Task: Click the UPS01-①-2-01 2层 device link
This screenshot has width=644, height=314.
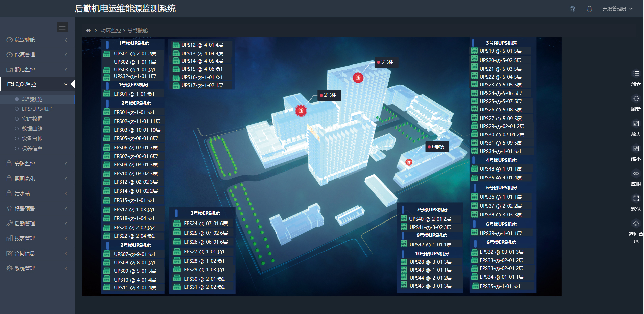Action: pos(135,54)
